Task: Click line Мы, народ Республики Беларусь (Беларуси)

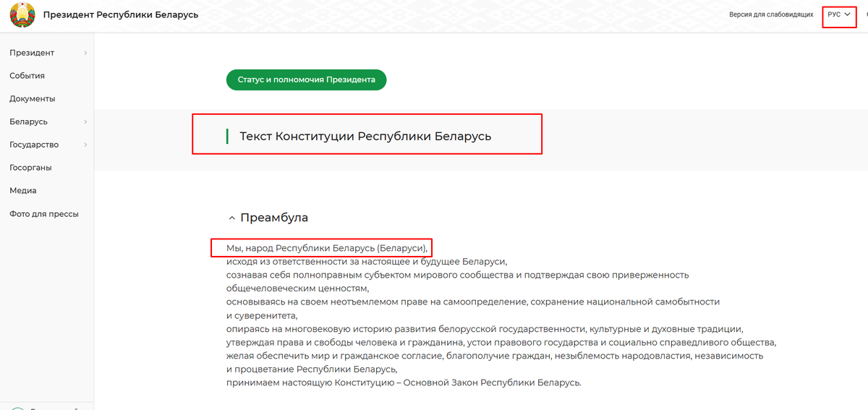Action: tap(327, 248)
